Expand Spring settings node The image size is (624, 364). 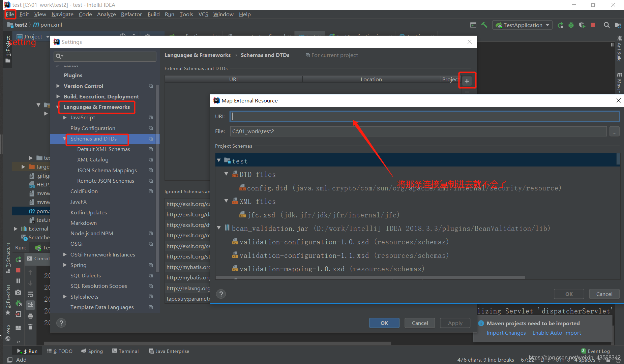click(65, 265)
